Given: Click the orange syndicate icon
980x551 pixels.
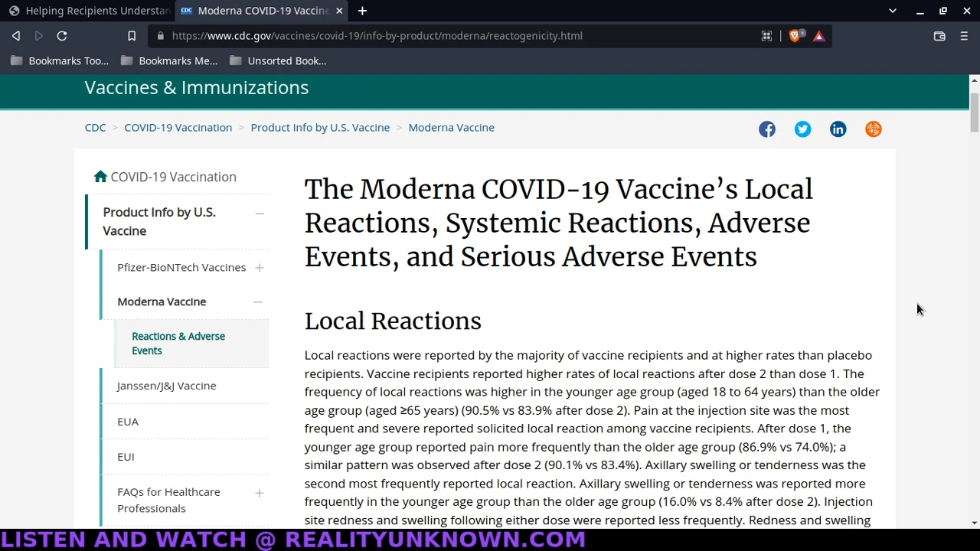Looking at the screenshot, I should click(x=874, y=129).
